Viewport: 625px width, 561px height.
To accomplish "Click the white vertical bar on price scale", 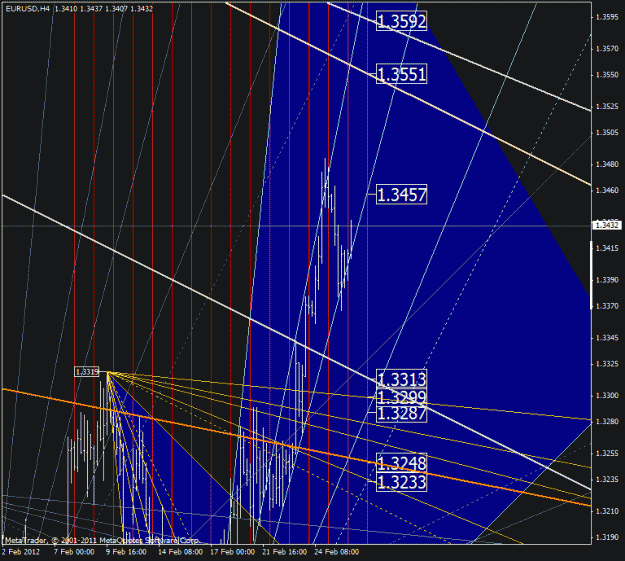I will 591,275.
